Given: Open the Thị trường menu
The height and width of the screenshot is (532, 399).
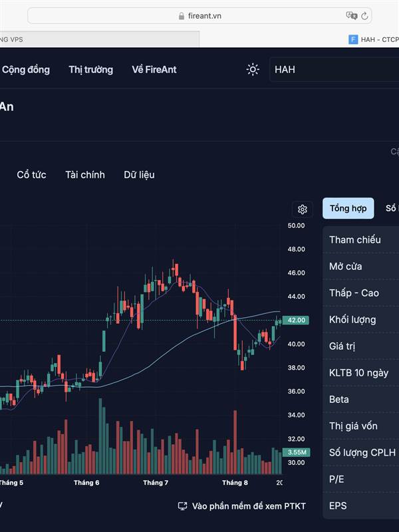Looking at the screenshot, I should (x=91, y=70).
